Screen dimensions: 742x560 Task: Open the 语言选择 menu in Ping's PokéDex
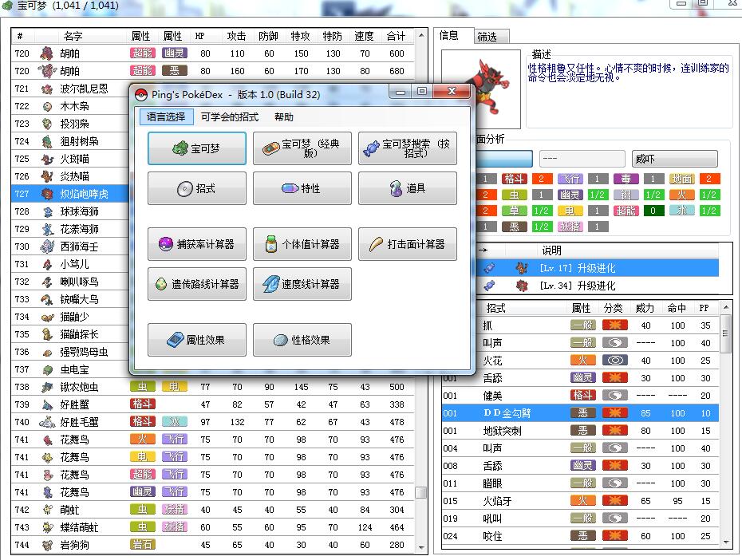tap(166, 116)
